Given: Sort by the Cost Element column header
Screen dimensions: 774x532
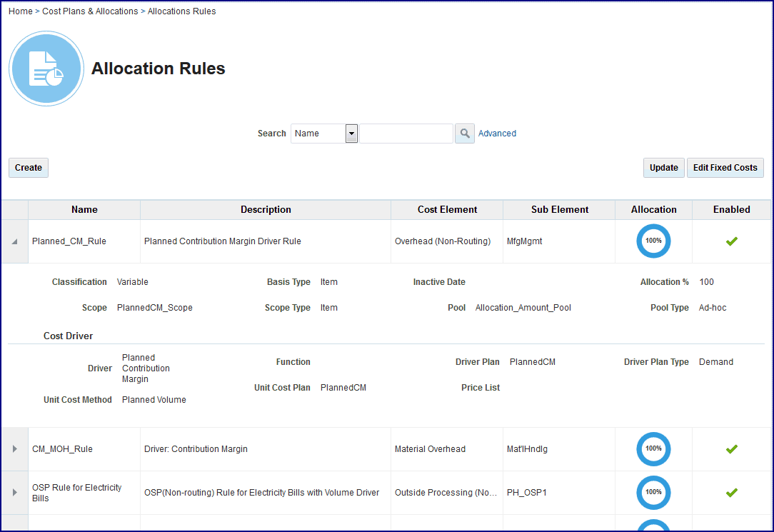Looking at the screenshot, I should tap(447, 209).
